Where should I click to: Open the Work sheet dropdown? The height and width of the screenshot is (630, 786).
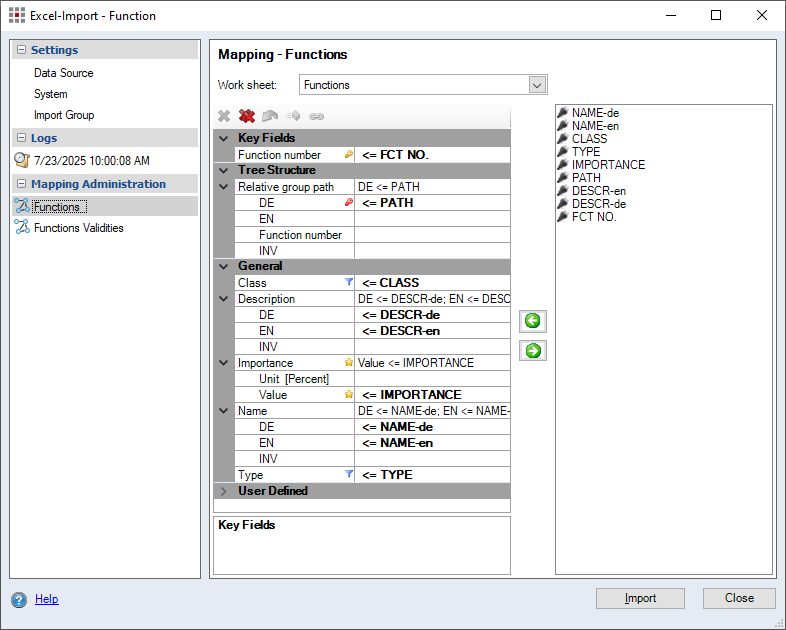pyautogui.click(x=537, y=85)
